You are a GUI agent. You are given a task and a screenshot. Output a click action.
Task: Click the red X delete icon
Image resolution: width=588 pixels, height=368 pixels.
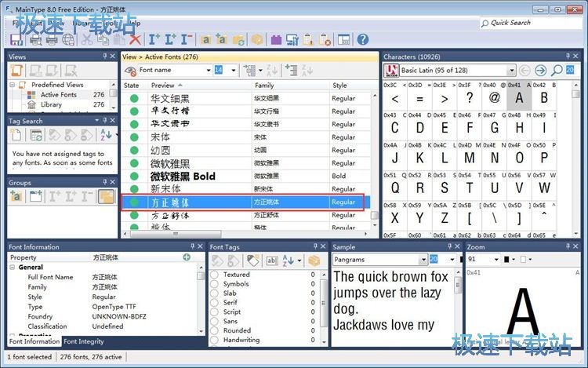pyautogui.click(x=135, y=39)
